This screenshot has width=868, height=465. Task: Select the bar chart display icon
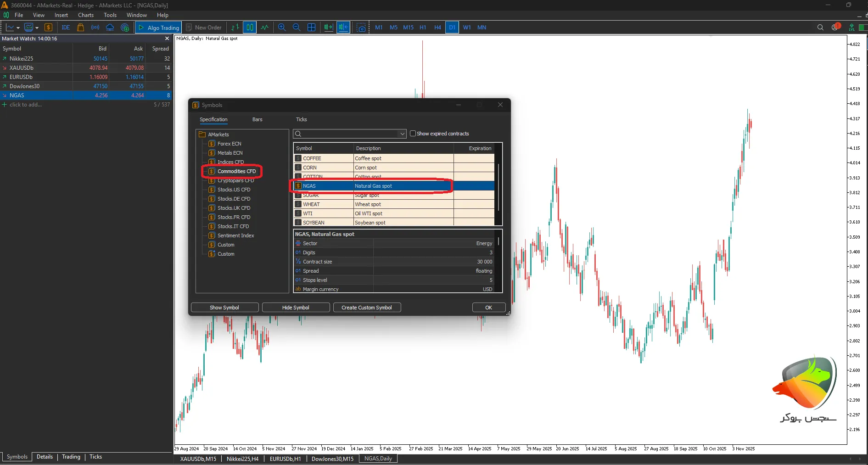pos(235,28)
